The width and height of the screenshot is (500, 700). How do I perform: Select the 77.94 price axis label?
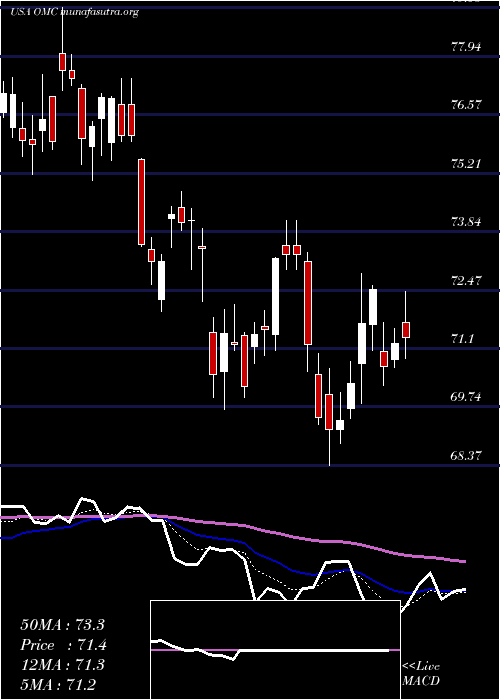[x=467, y=46]
